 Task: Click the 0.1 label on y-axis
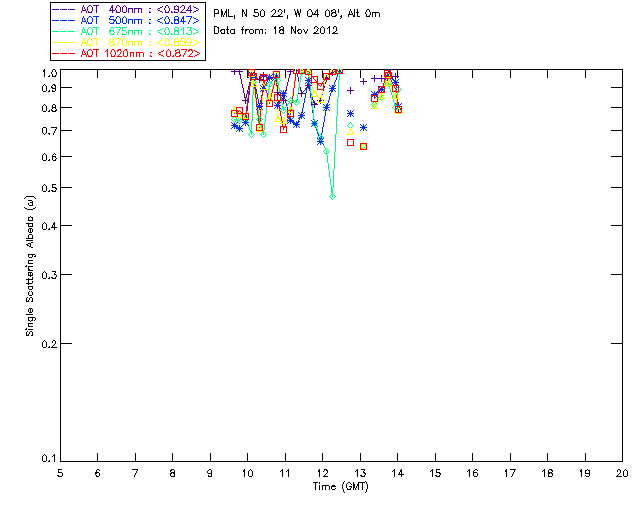coord(47,459)
